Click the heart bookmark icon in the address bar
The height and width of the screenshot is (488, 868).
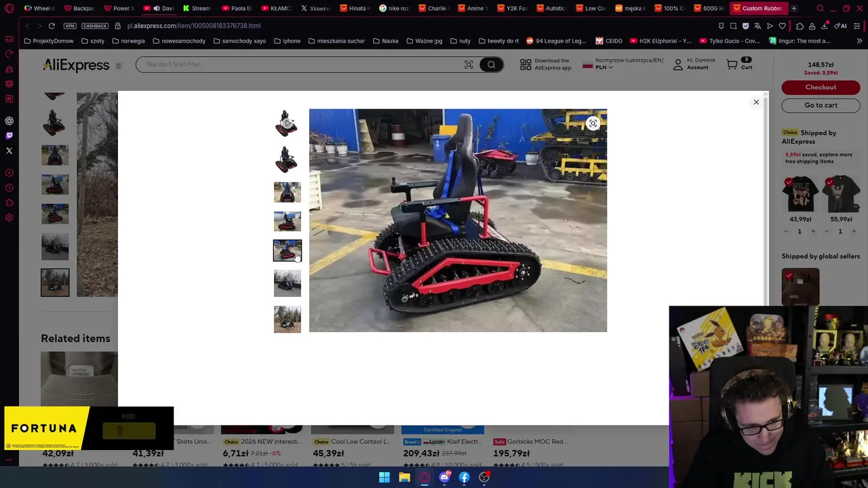782,26
